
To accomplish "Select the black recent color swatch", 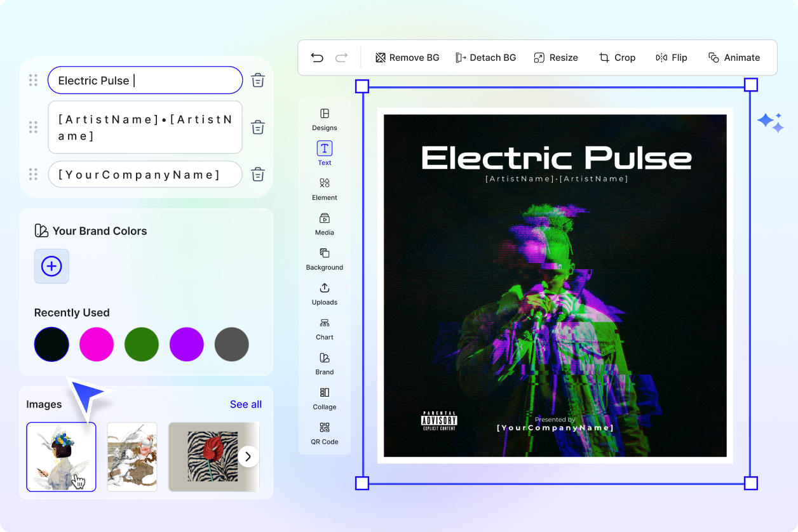I will [x=51, y=345].
